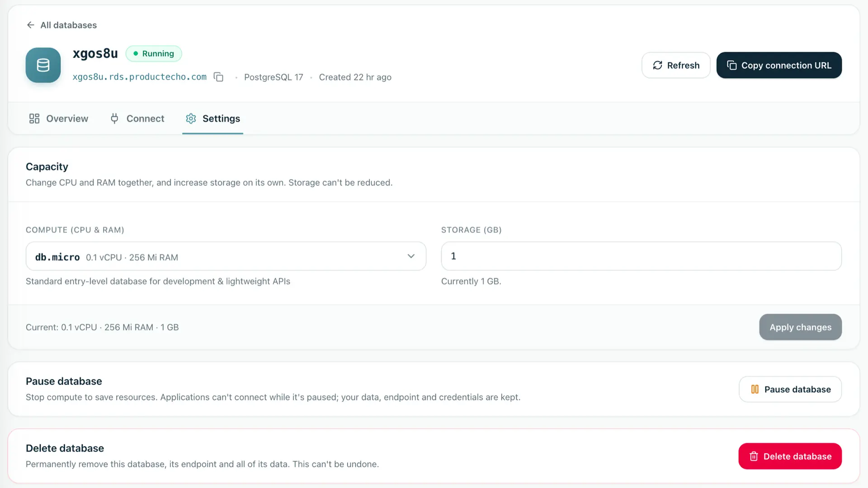
Task: Open the db.micro compute dropdown
Action: pyautogui.click(x=226, y=256)
